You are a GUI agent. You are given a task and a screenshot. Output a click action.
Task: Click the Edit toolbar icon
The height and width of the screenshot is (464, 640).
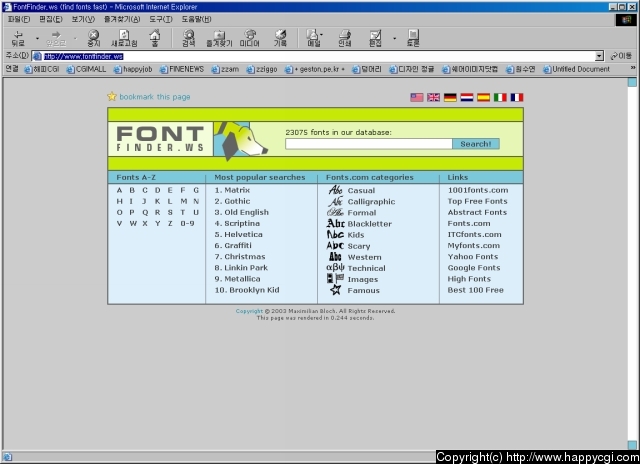pyautogui.click(x=375, y=38)
